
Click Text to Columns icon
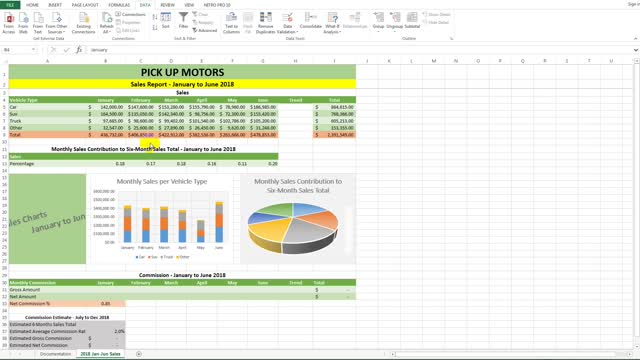click(x=231, y=22)
